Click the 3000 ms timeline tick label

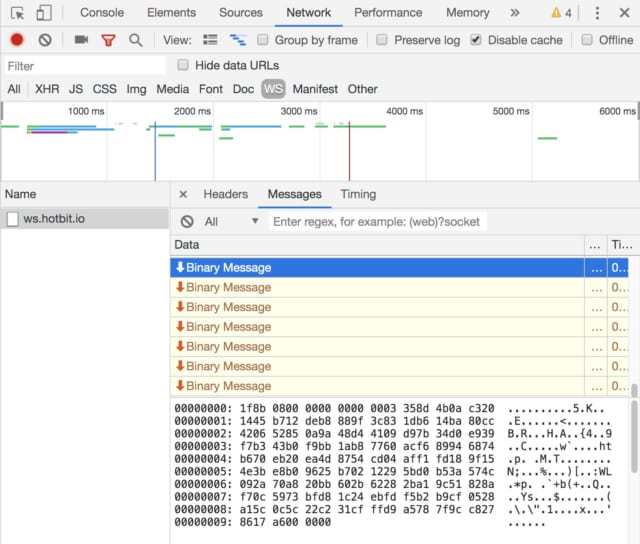299,111
